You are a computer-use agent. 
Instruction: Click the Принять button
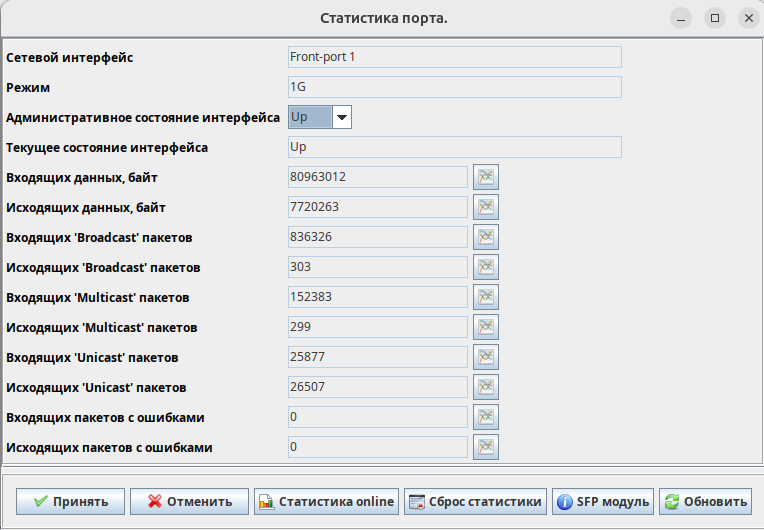tap(70, 502)
